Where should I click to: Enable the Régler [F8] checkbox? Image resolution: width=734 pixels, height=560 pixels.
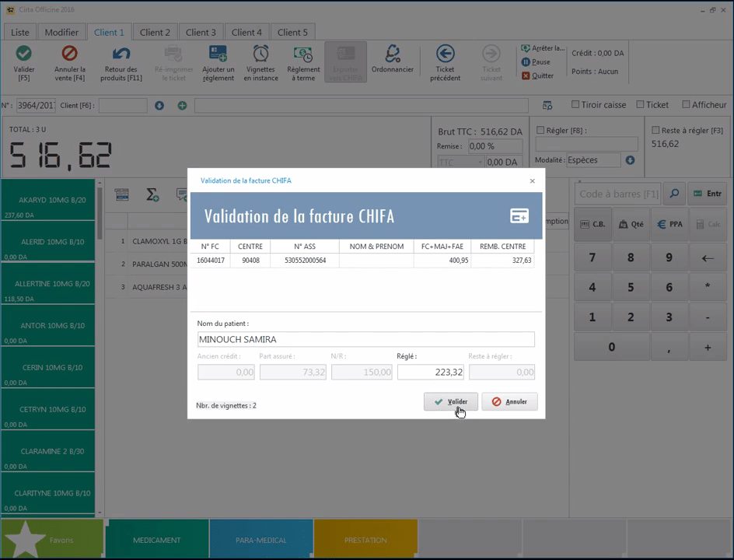(540, 130)
